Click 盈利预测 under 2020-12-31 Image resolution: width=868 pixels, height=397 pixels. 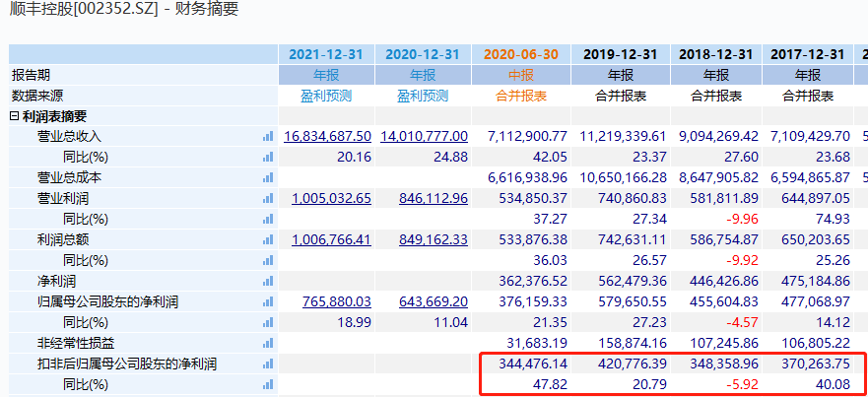[423, 96]
